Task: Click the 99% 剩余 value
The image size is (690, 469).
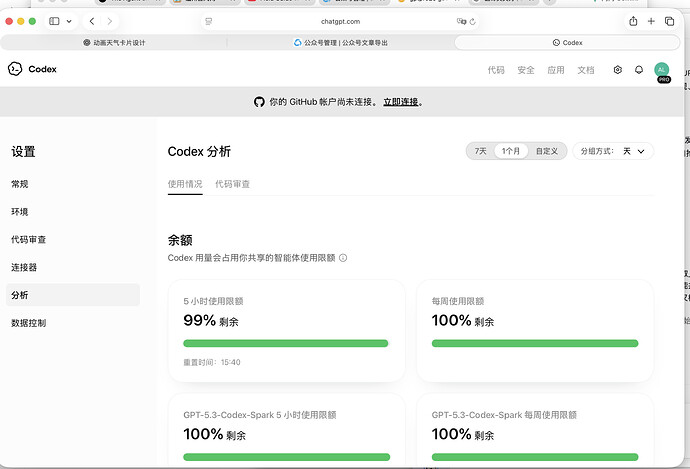Action: (x=211, y=320)
